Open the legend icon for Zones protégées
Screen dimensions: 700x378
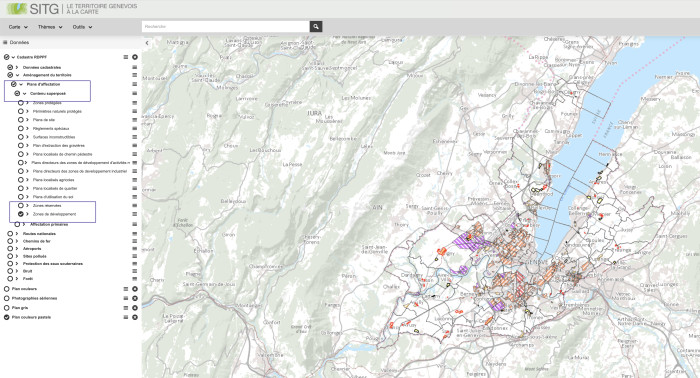pyautogui.click(x=135, y=103)
